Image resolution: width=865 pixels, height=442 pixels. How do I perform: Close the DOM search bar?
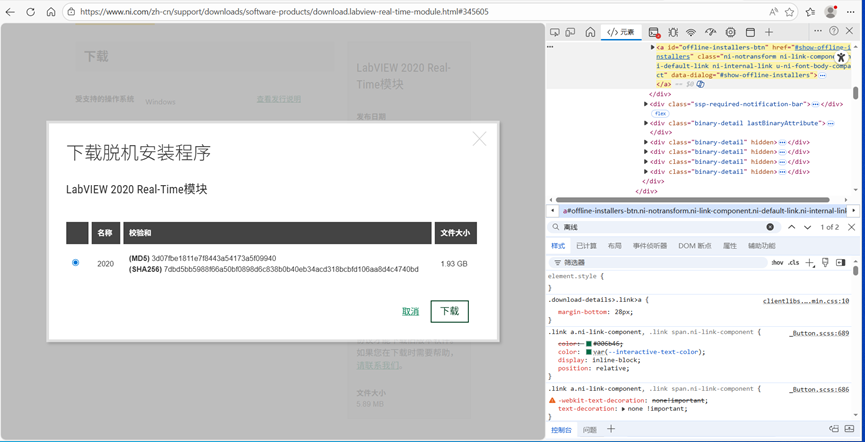(x=851, y=227)
